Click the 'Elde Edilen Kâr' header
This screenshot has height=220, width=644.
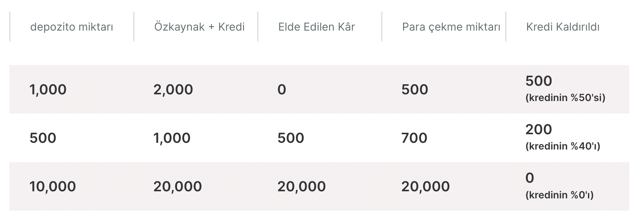pos(316,27)
